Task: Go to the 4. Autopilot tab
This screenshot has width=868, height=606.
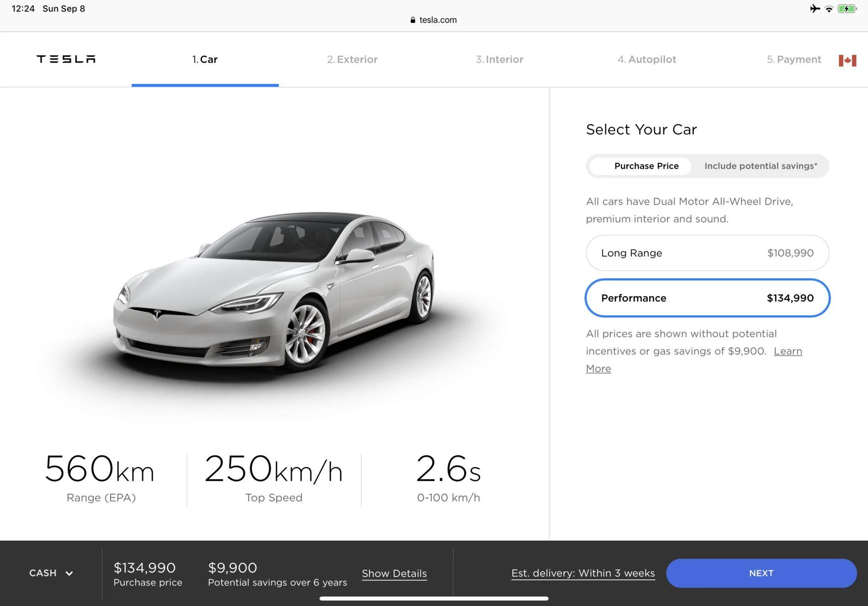Action: point(646,59)
